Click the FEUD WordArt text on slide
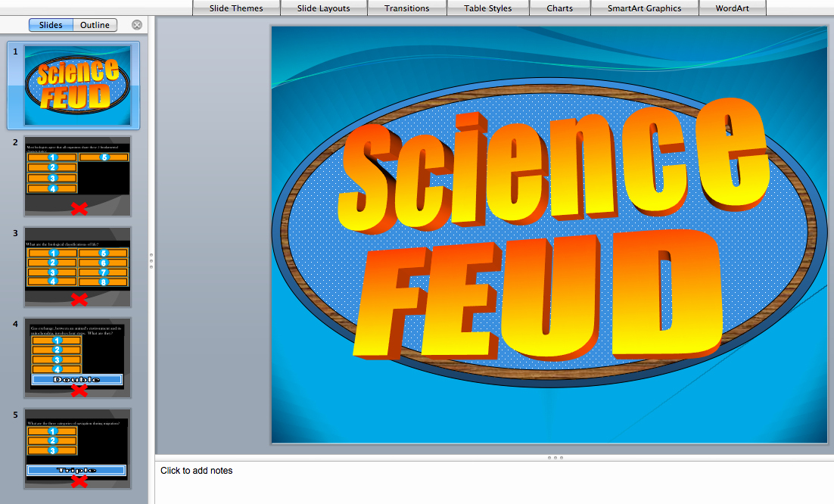The image size is (834, 504). point(537,297)
